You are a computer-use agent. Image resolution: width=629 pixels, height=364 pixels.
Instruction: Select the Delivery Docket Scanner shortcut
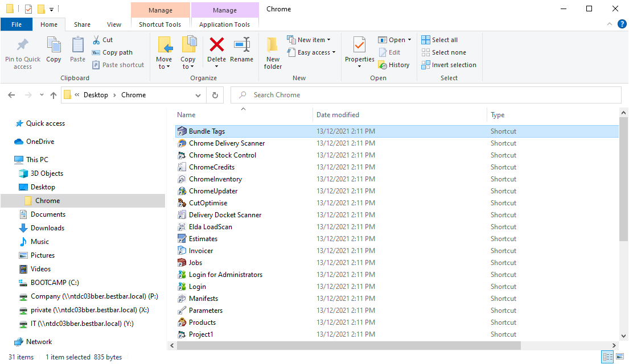[225, 215]
